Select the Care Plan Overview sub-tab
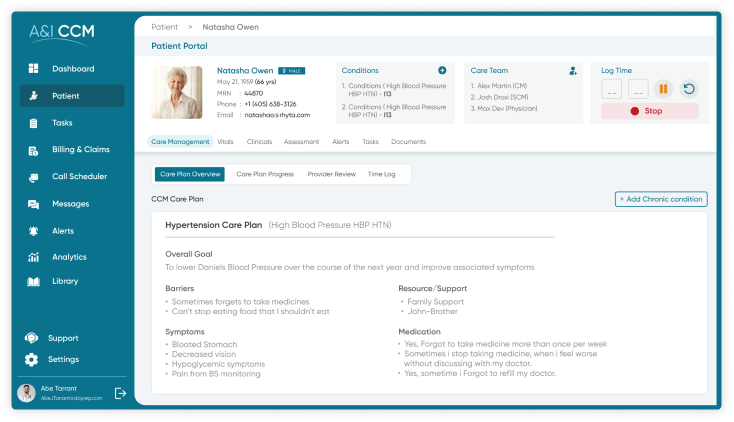The width and height of the screenshot is (734, 422). tap(190, 174)
